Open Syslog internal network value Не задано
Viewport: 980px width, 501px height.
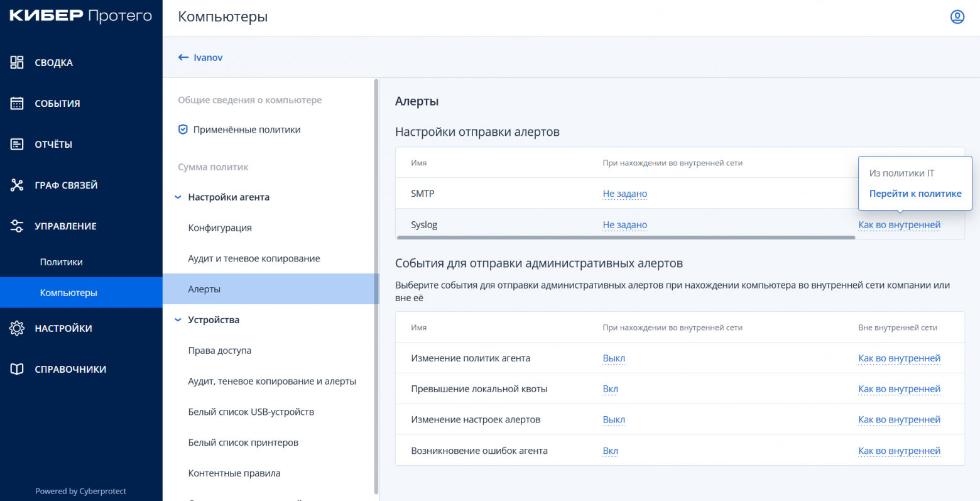pos(624,224)
